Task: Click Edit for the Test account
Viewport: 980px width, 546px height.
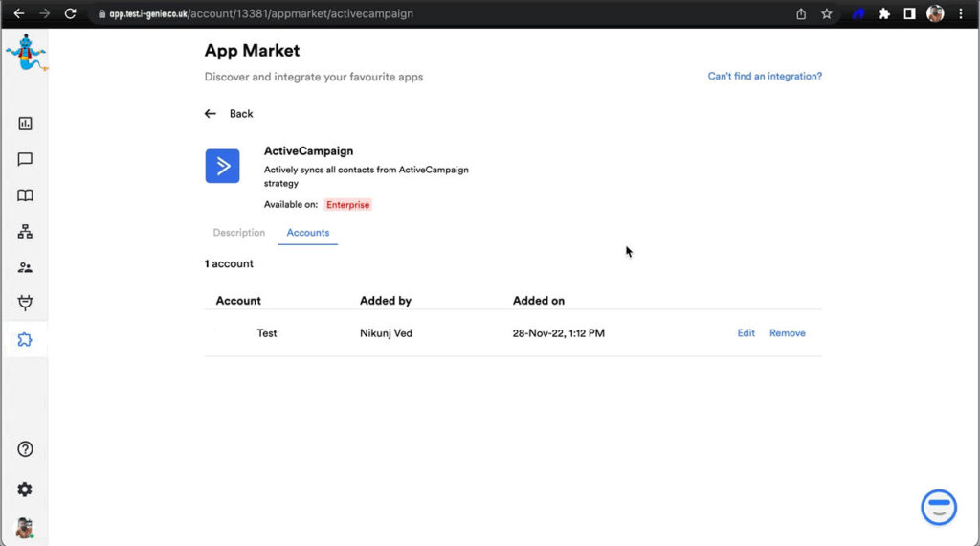Action: 746,333
